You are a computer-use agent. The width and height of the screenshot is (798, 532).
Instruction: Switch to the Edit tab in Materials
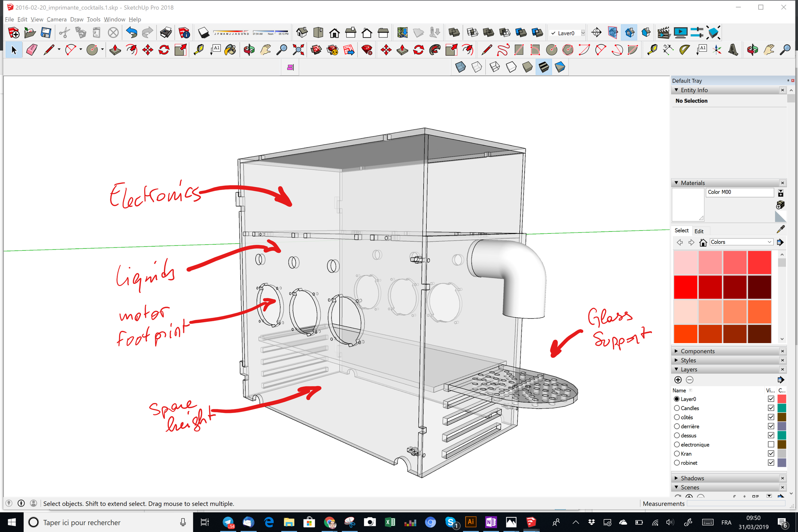pos(700,231)
